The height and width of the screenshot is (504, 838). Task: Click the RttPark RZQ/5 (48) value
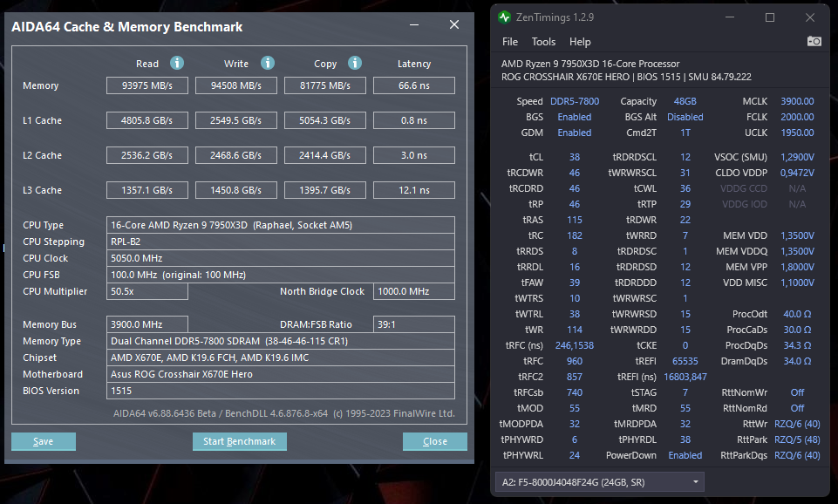click(x=797, y=439)
